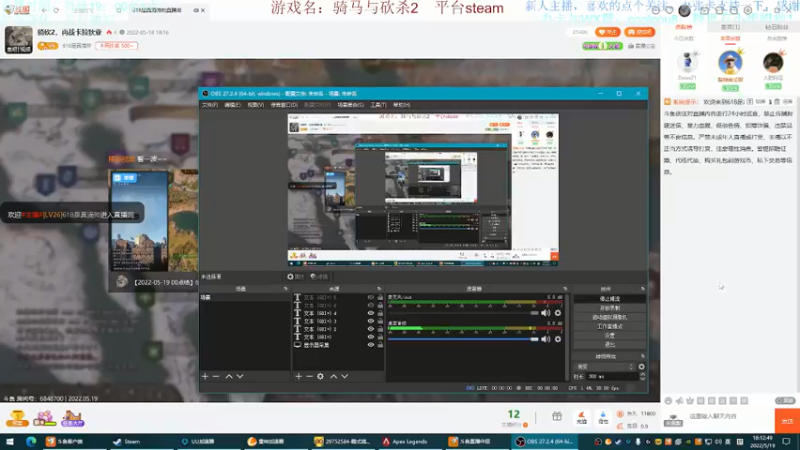Switch to the 钻石粉丝 tab in right panel

[777, 27]
